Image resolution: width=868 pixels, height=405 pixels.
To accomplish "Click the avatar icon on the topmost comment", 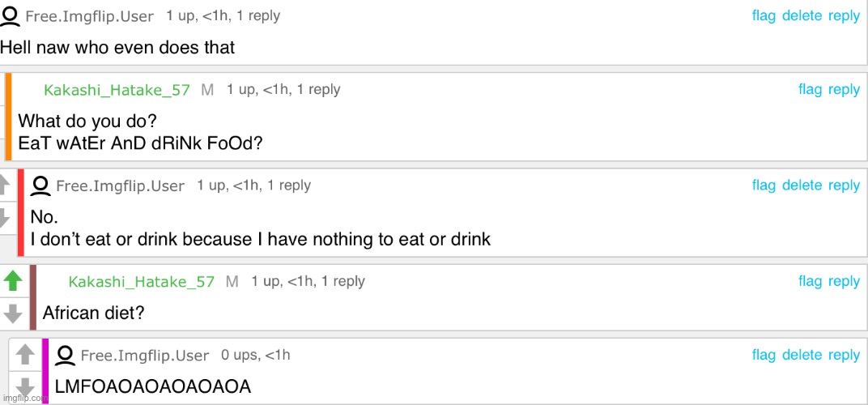I will [11, 16].
